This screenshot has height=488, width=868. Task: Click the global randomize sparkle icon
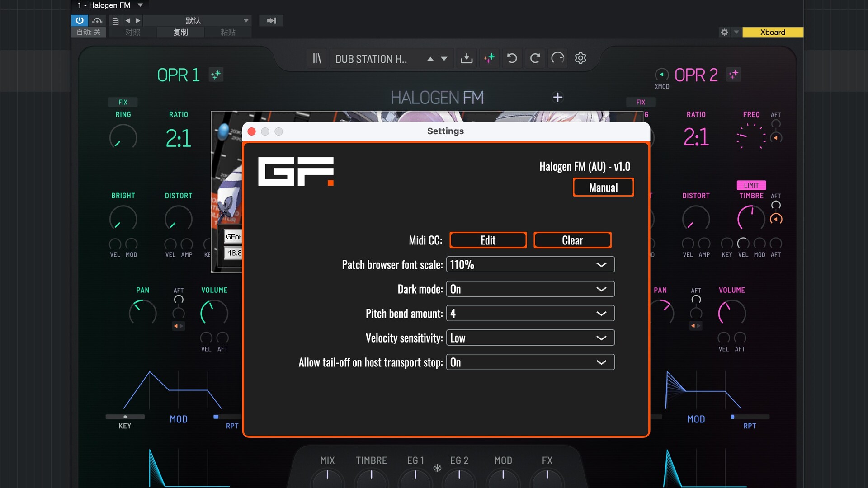pyautogui.click(x=489, y=58)
